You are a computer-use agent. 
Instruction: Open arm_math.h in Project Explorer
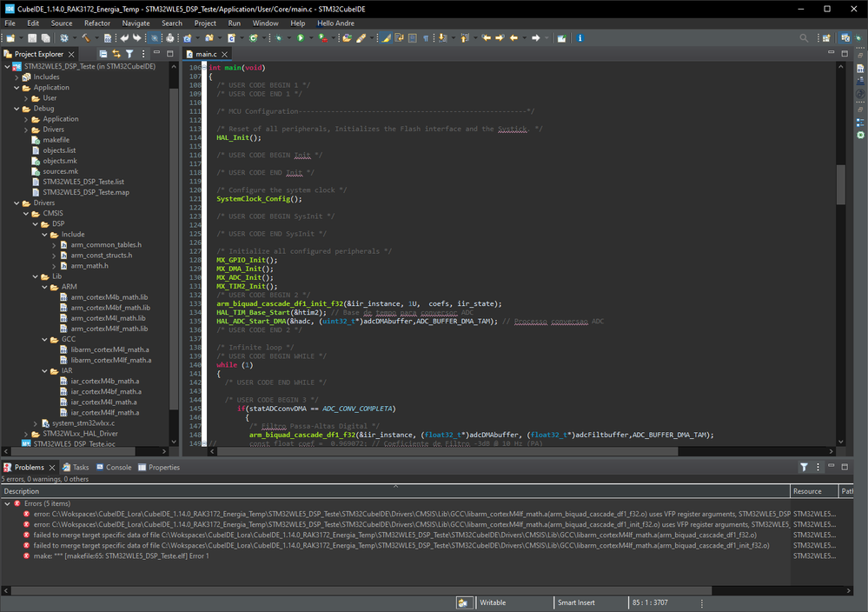tap(88, 266)
